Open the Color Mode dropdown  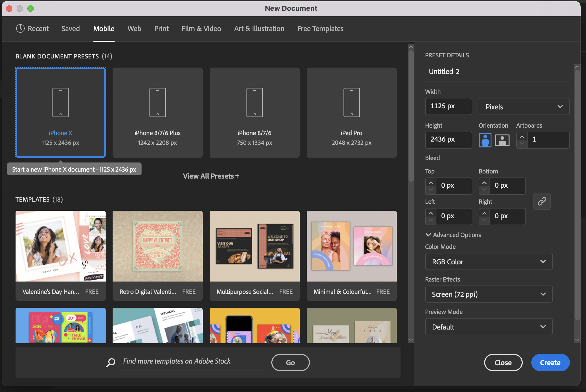pyautogui.click(x=488, y=262)
